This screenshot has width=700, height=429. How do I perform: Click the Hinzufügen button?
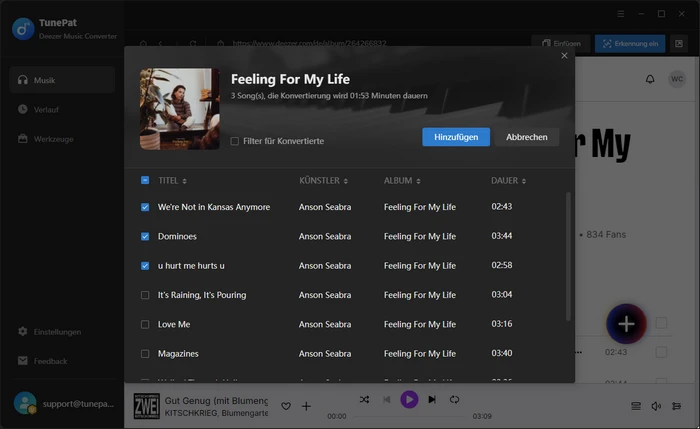point(456,137)
